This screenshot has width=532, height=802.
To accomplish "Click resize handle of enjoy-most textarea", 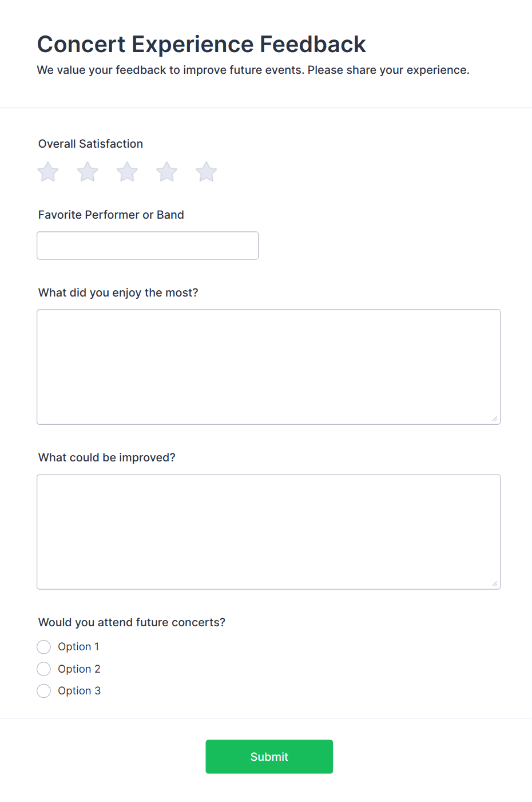I will coord(495,419).
